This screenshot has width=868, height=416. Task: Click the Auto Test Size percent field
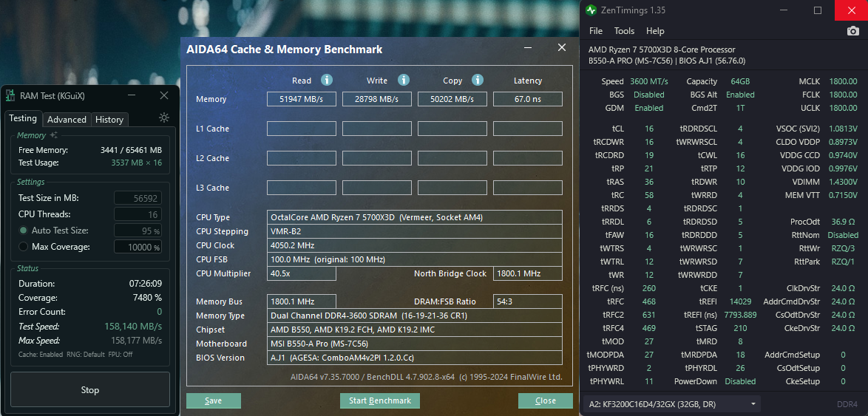click(138, 231)
